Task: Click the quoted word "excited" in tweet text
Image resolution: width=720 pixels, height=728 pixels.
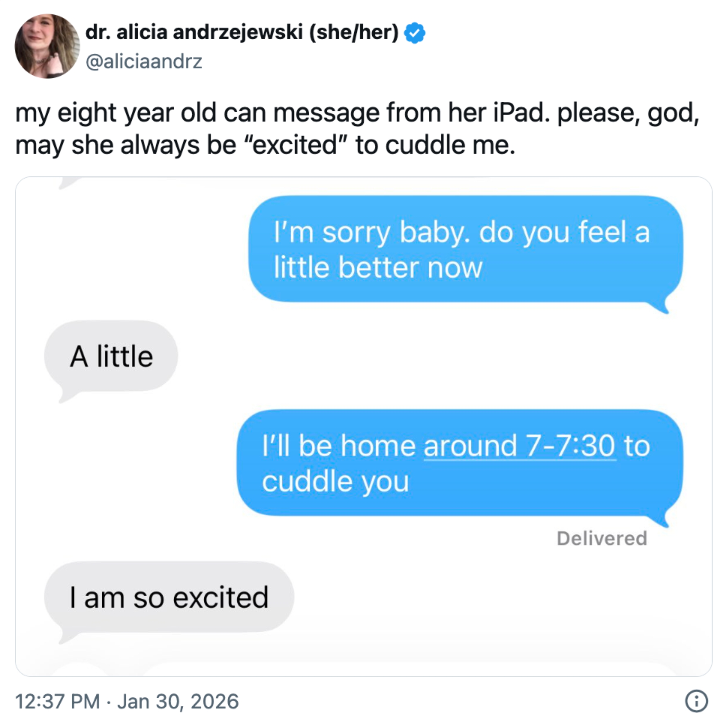Action: tap(295, 145)
